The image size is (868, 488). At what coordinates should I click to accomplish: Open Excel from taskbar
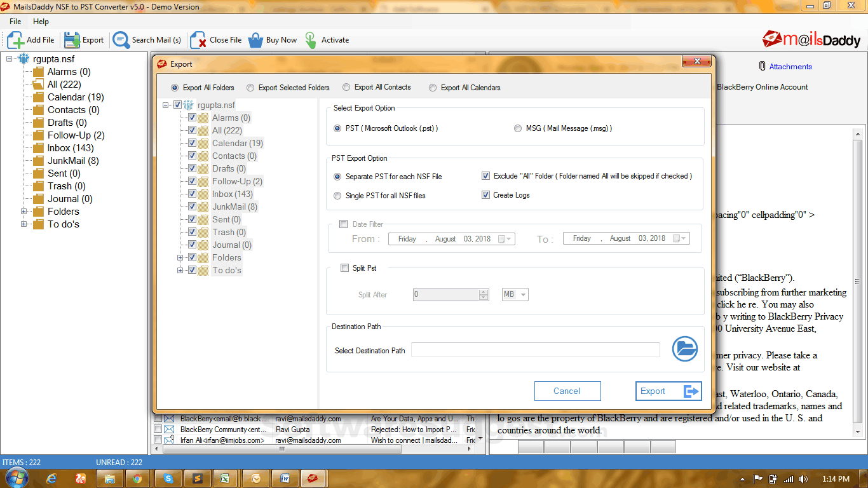[x=225, y=478]
